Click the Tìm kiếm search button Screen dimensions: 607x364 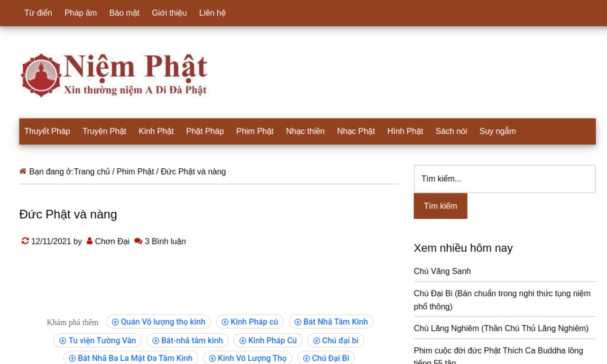click(441, 206)
